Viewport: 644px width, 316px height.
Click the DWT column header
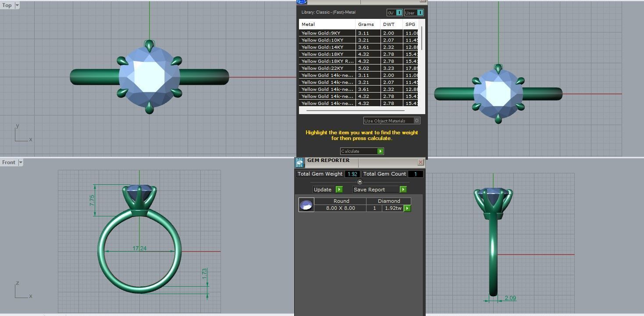tap(391, 24)
